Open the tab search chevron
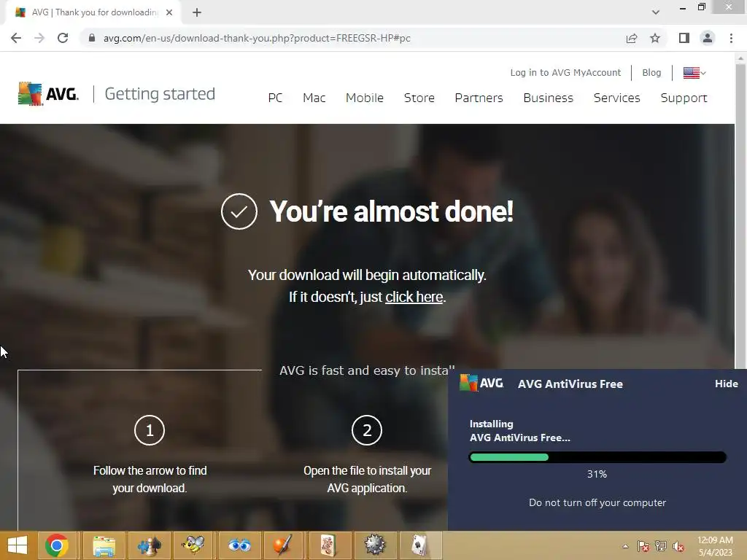 656,12
